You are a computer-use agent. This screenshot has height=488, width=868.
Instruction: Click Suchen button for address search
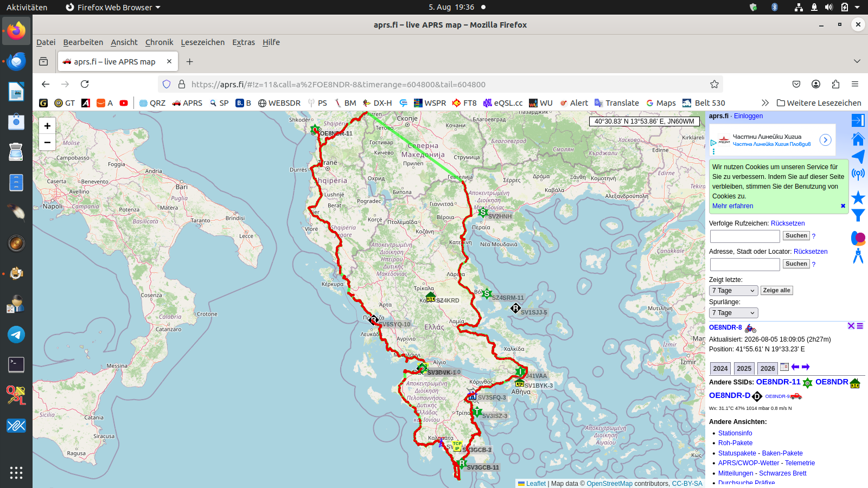796,264
